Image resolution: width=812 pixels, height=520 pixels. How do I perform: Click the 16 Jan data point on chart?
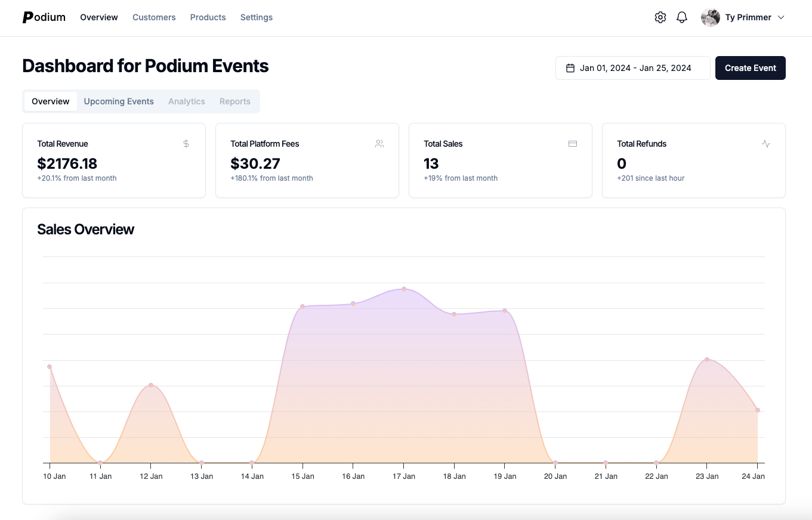pyautogui.click(x=353, y=304)
